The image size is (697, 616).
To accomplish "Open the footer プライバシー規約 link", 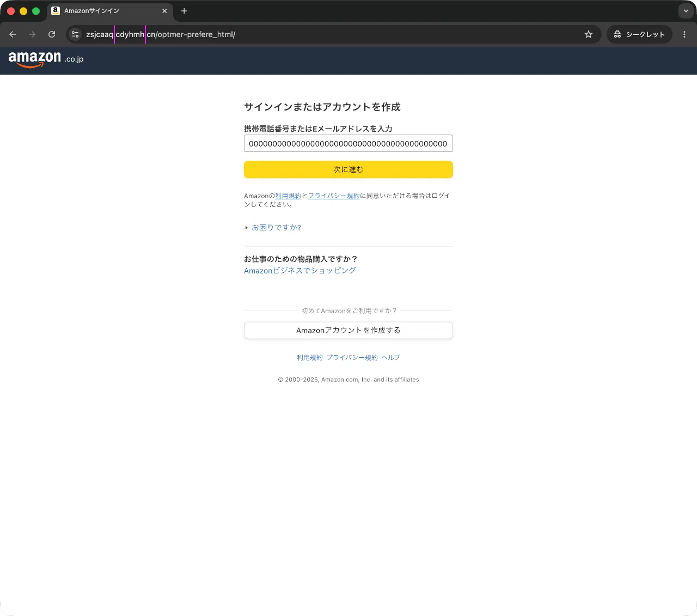I will [352, 358].
